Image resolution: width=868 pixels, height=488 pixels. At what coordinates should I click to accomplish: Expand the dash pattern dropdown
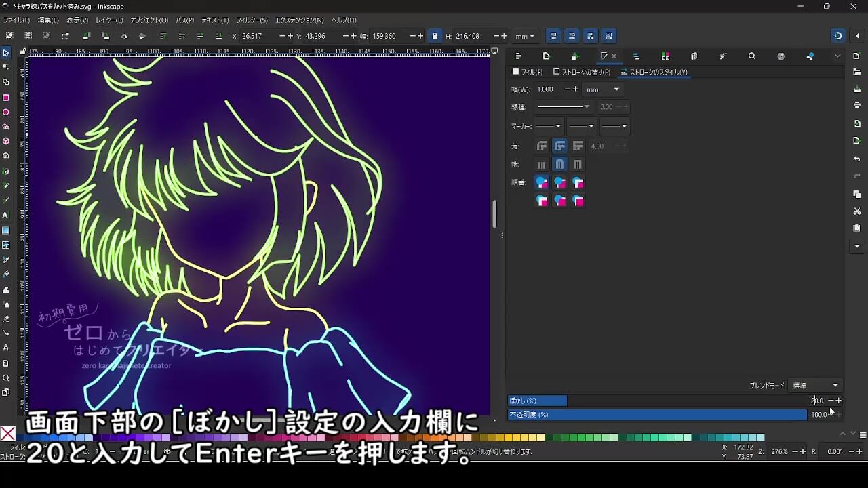click(563, 107)
